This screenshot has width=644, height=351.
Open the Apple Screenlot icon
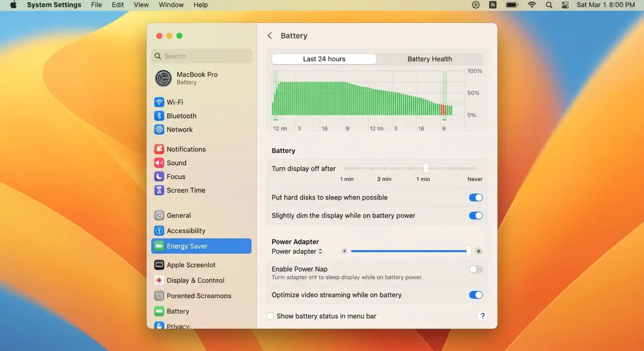tap(159, 265)
